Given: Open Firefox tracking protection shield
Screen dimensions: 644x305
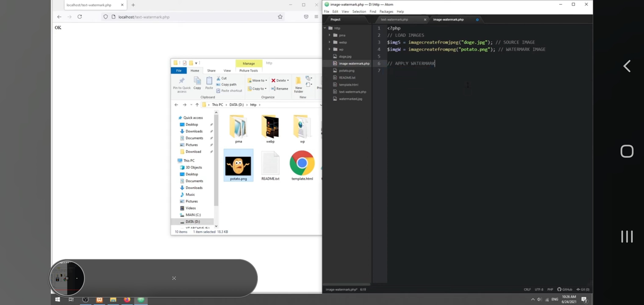Looking at the screenshot, I should coord(105,17).
